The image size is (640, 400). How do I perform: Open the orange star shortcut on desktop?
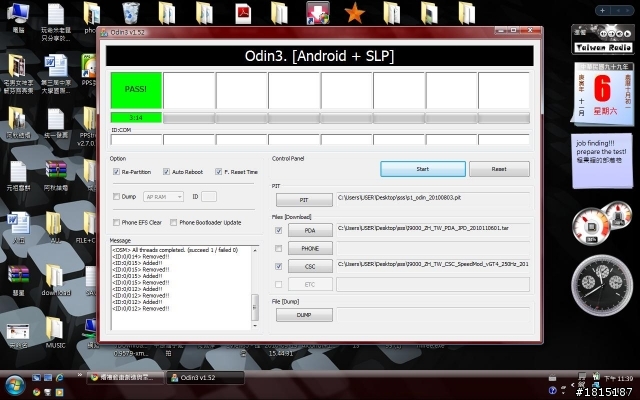pos(354,13)
